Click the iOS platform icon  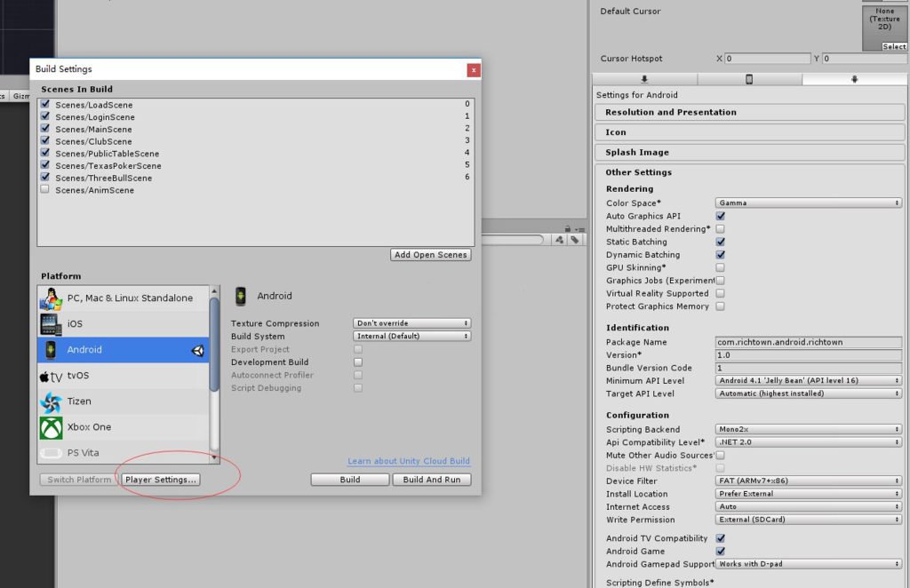pos(51,324)
